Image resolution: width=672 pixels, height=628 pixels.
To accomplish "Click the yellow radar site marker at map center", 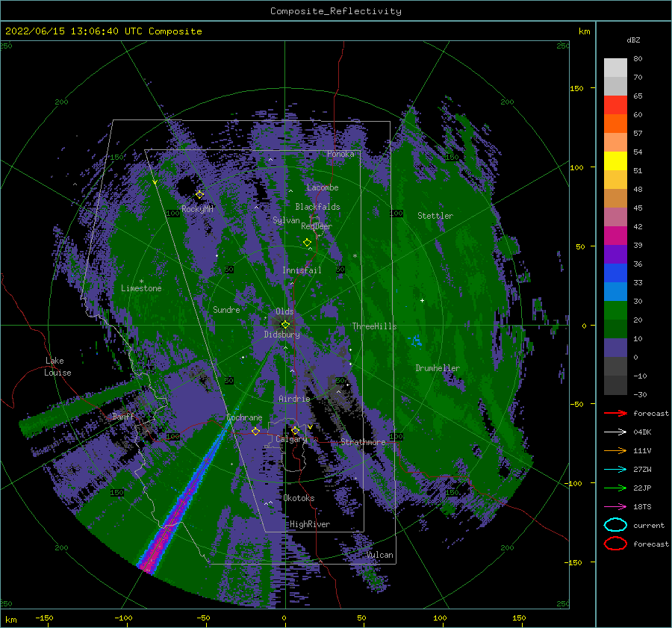I will click(285, 325).
